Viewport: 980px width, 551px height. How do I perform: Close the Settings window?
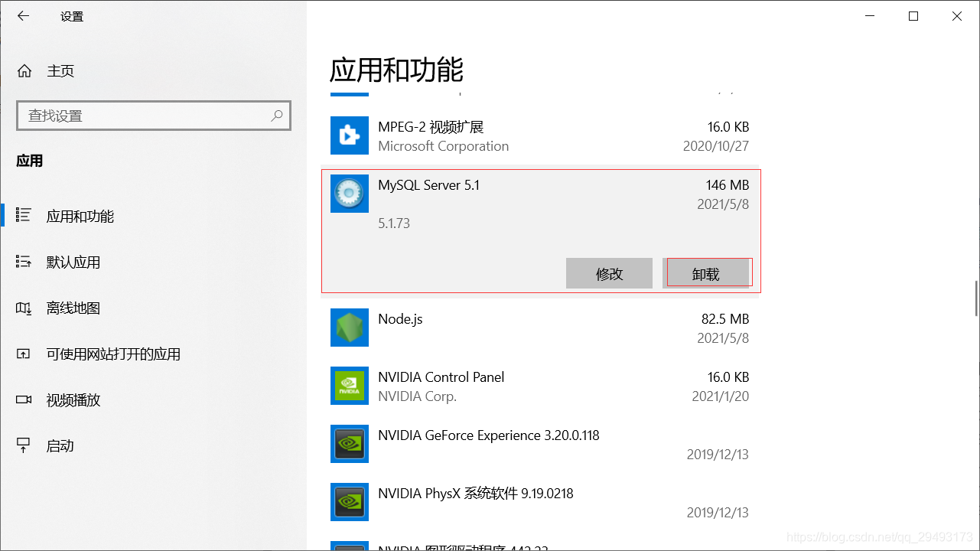957,16
